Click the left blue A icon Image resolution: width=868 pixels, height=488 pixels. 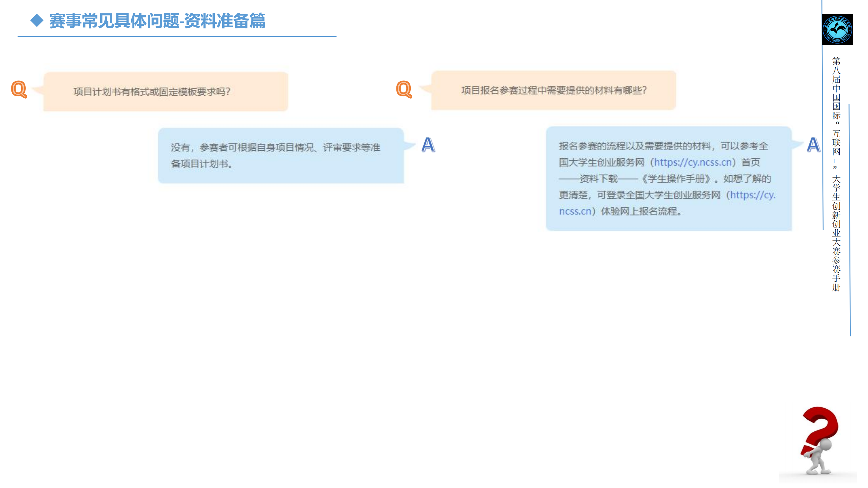point(428,145)
